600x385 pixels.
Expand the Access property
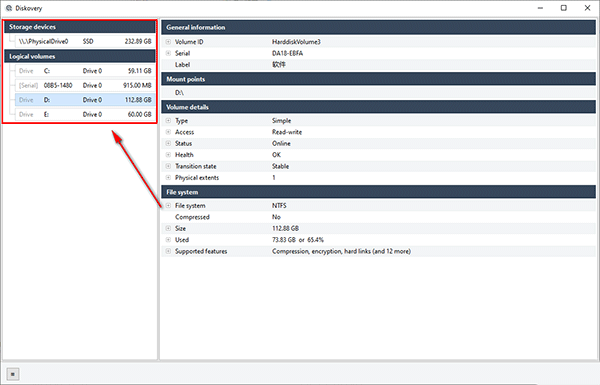coord(168,132)
